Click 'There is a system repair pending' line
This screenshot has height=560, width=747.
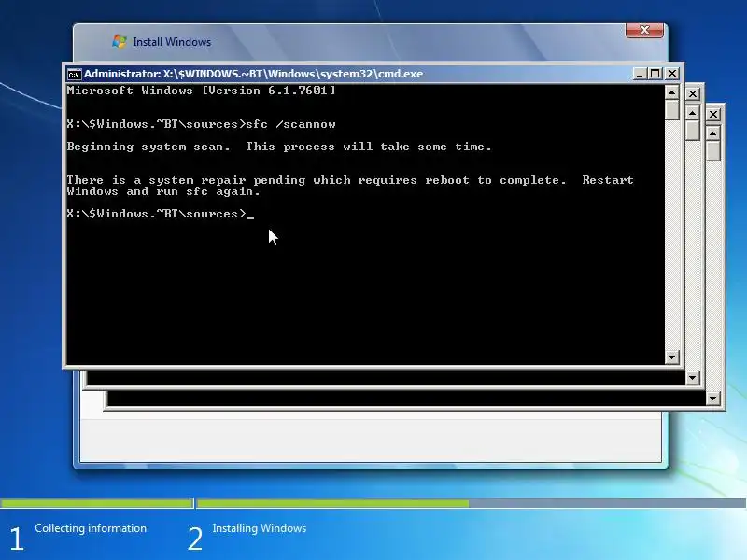(x=350, y=180)
